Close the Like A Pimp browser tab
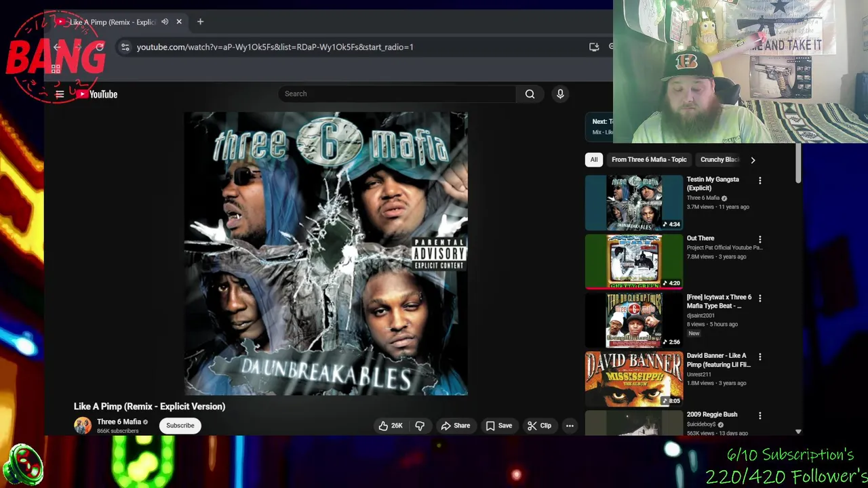This screenshot has height=488, width=868. click(179, 22)
